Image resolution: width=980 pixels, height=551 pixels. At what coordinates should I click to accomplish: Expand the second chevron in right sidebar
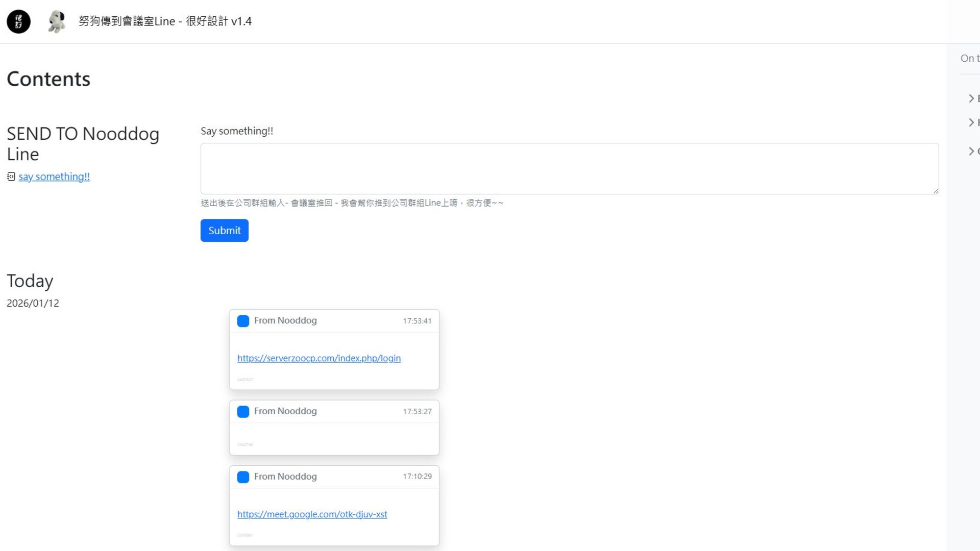(x=971, y=122)
